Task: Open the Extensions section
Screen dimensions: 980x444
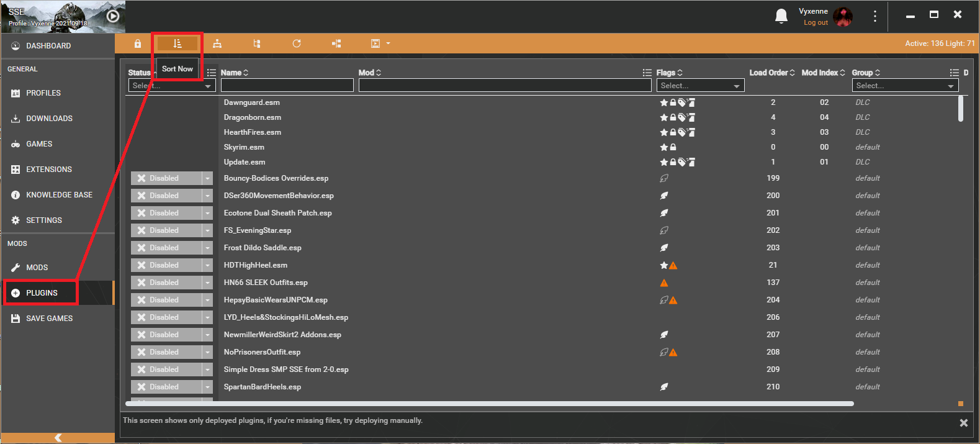Action: pos(58,170)
